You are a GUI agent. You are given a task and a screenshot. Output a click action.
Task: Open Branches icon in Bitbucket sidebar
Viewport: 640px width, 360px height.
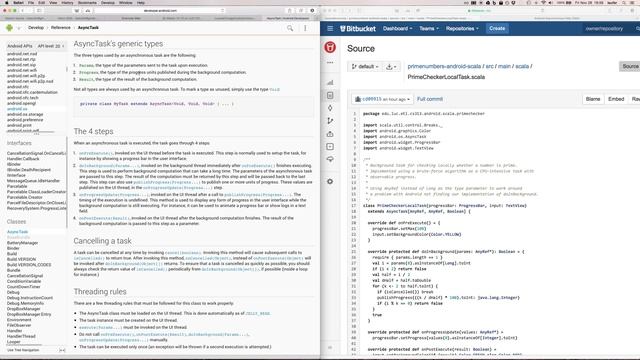pyautogui.click(x=330, y=121)
